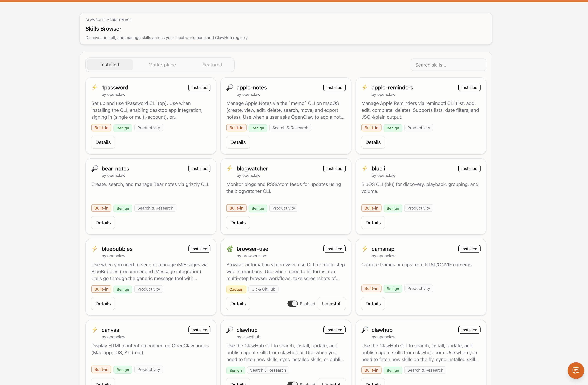The width and height of the screenshot is (588, 385).
Task: Click the Git & GitHub tag
Action: [x=263, y=289]
